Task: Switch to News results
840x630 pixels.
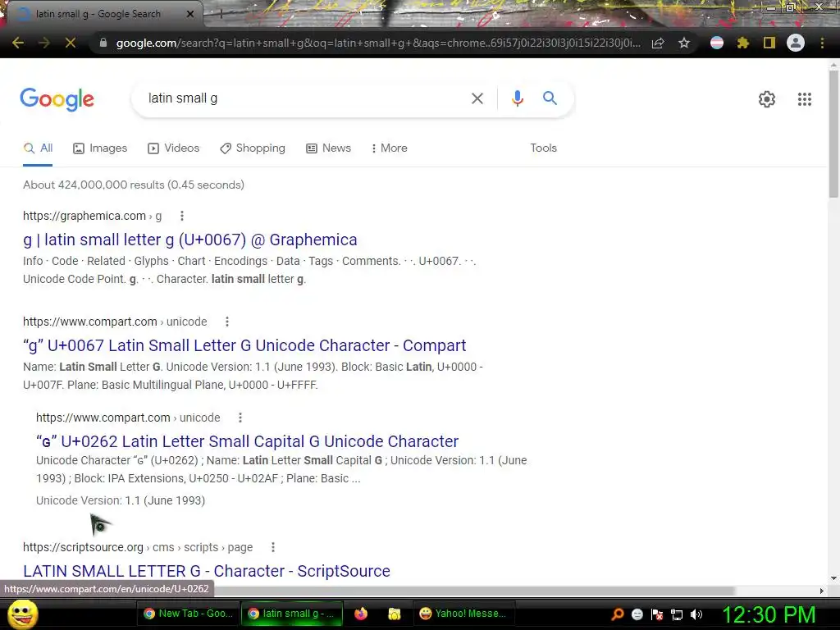Action: (328, 148)
